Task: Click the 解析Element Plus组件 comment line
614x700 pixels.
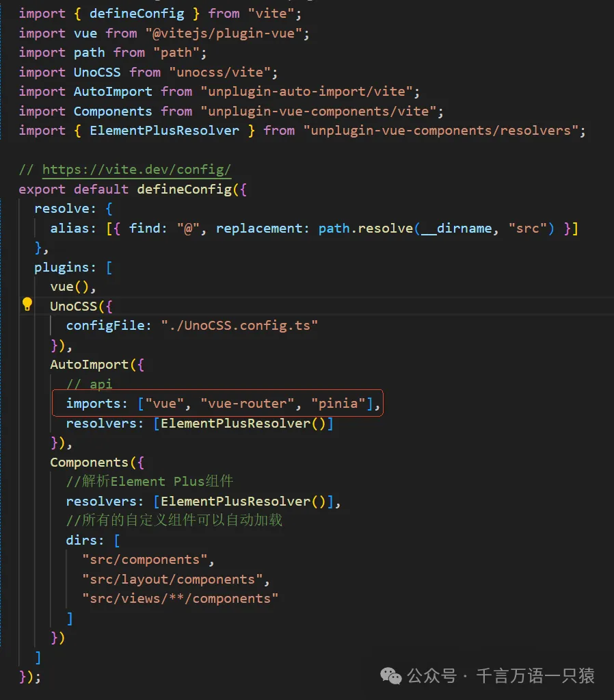Action: (x=150, y=481)
